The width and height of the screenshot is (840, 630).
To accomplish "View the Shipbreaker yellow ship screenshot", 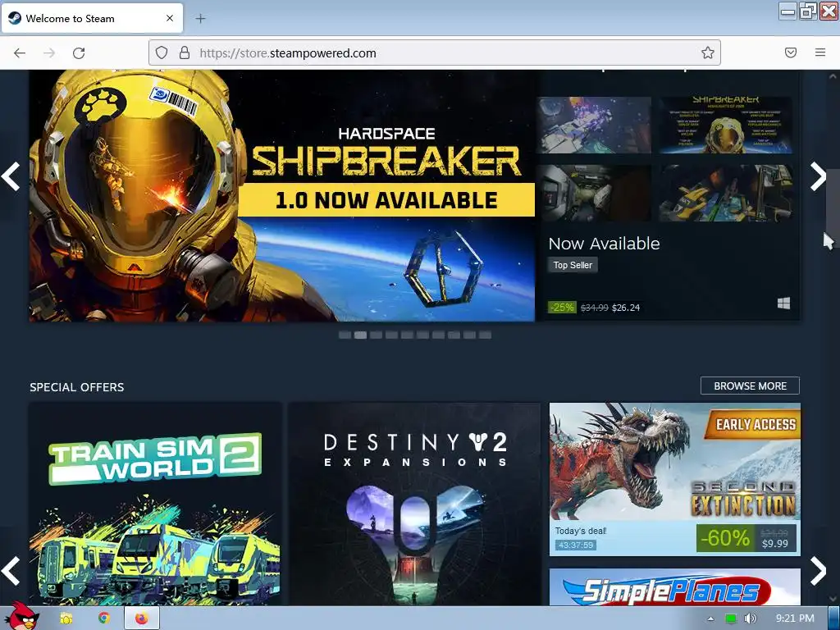I will tap(726, 193).
